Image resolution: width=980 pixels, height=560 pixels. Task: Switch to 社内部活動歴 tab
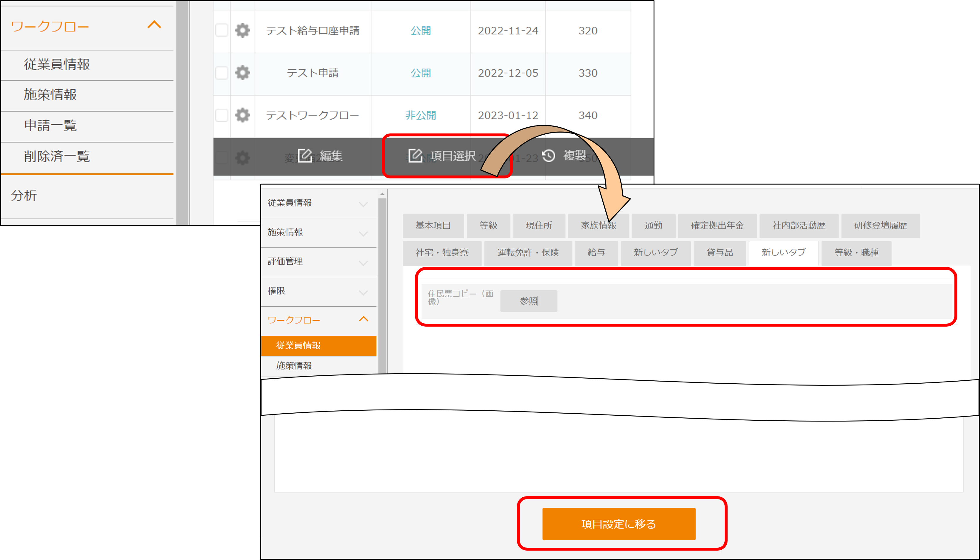point(799,225)
